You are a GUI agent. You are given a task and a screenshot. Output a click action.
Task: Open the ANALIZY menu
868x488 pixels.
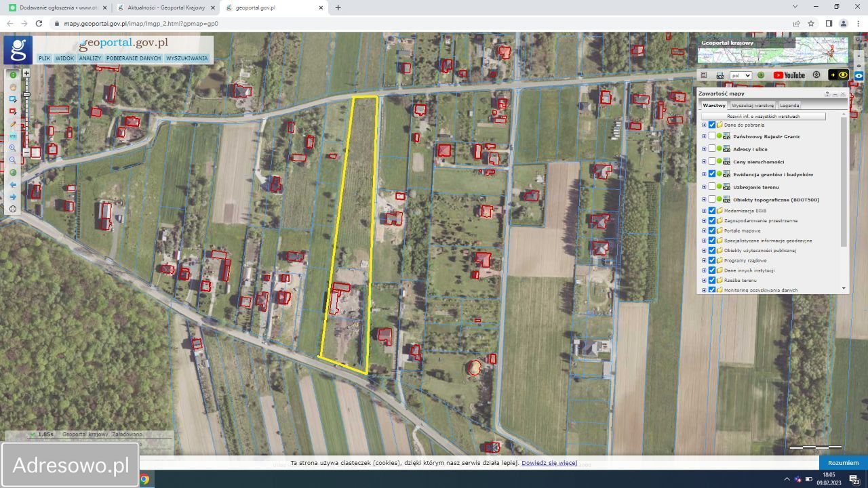click(x=90, y=58)
